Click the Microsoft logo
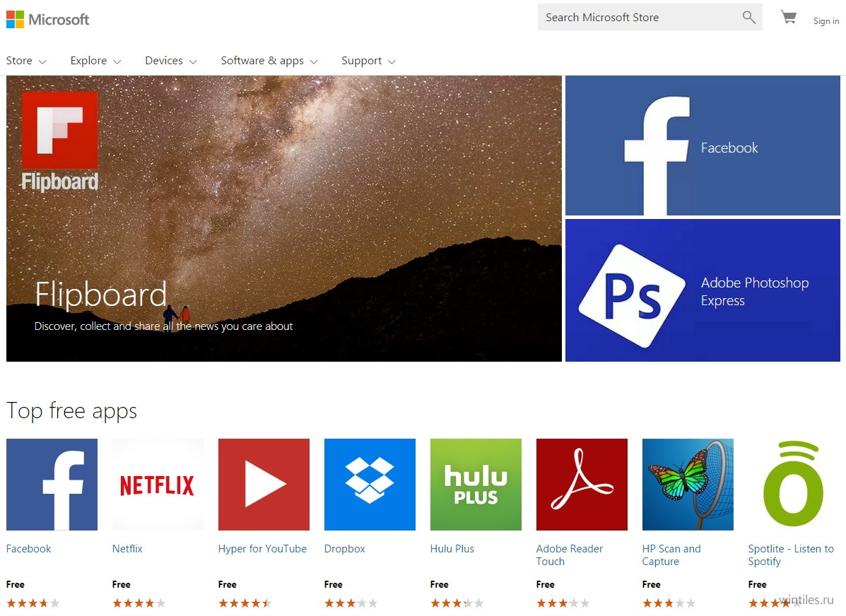The width and height of the screenshot is (846, 616). 47,19
